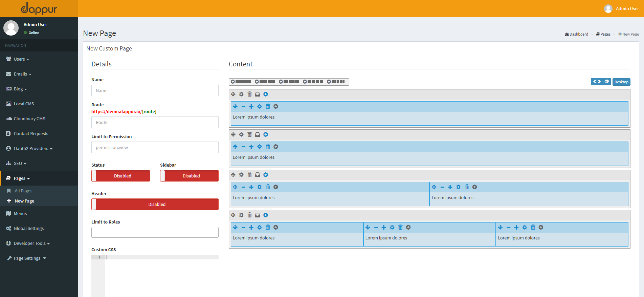Toggle the Sidebar switch
The height and width of the screenshot is (297, 644).
click(x=189, y=176)
